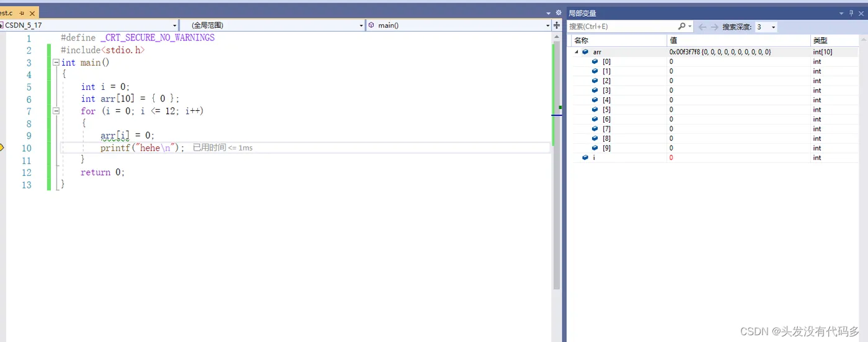Click the arr variable cube icon
This screenshot has height=342, width=868.
pos(585,52)
